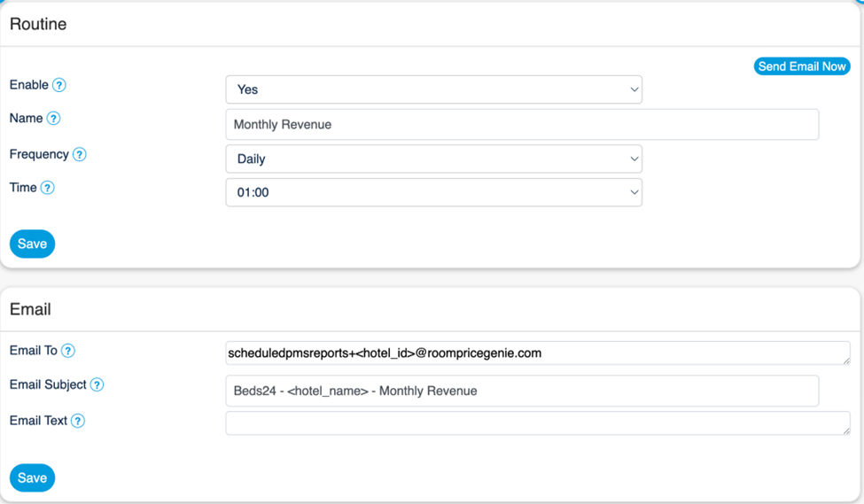Expand the Frequency dropdown set to Daily
864x504 pixels.
[x=433, y=159]
